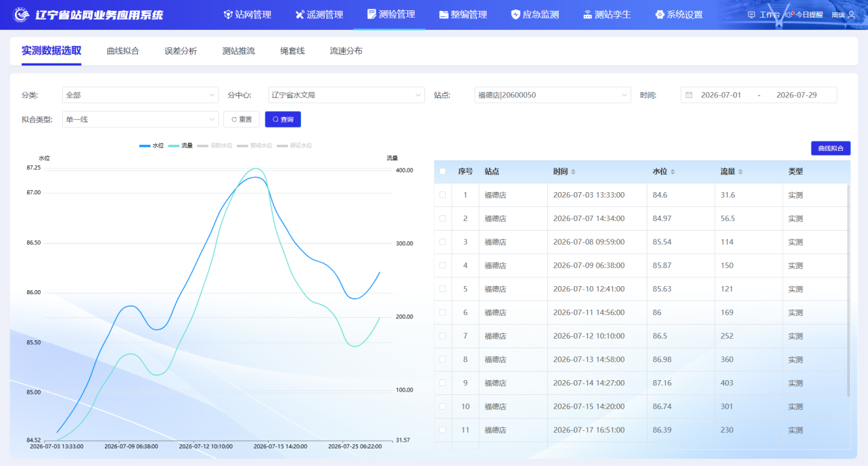
Task: Switch to the 测站推流 tab
Action: 239,51
